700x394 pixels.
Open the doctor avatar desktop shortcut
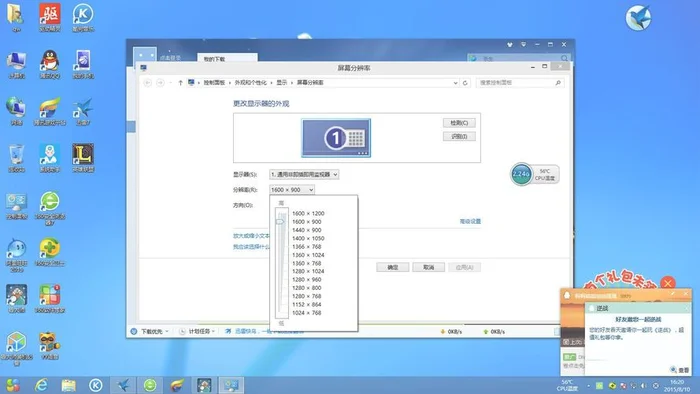[x=50, y=158]
